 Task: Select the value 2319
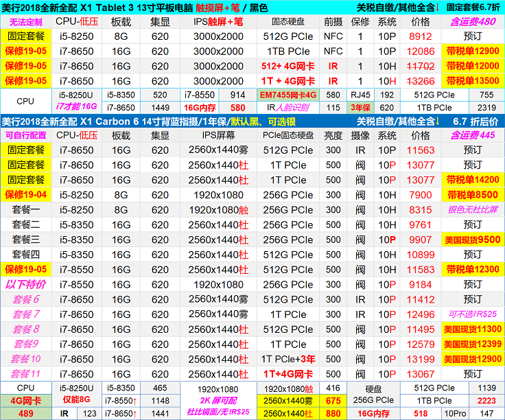click(486, 108)
